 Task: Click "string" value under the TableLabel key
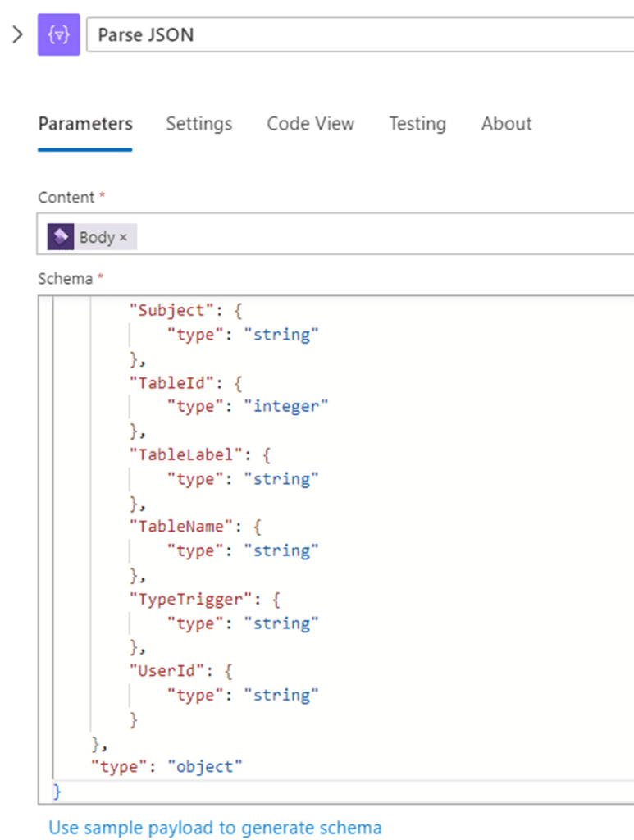281,479
